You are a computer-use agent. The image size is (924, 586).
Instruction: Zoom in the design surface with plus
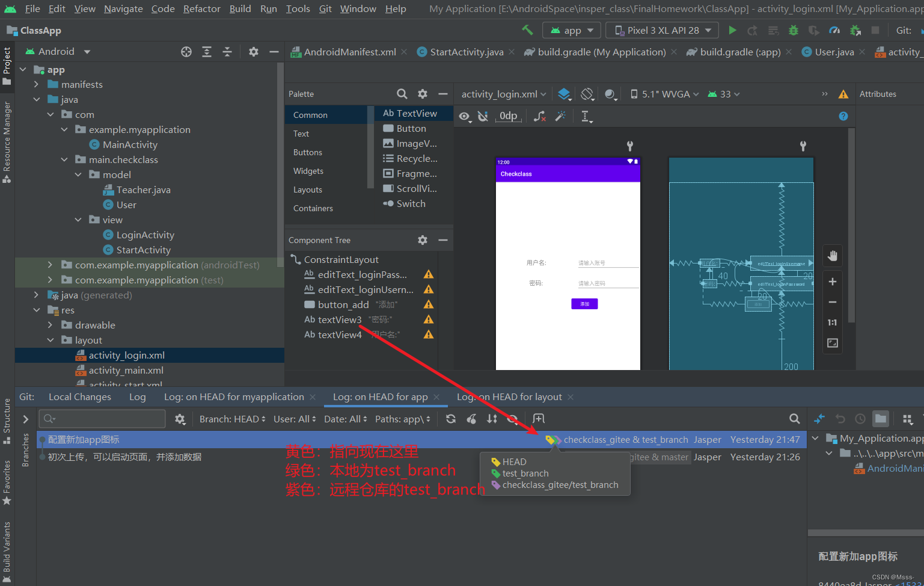pyautogui.click(x=833, y=282)
